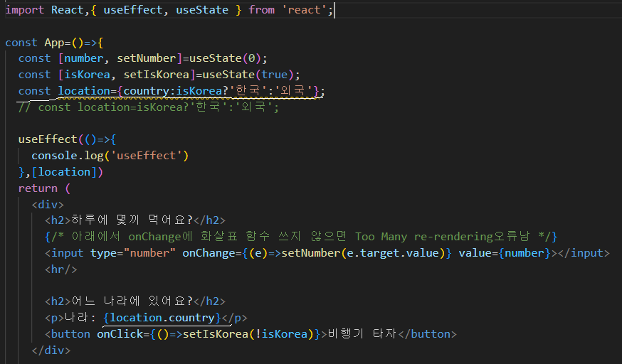
Task: Click the commented-out location line
Action: click(x=149, y=107)
